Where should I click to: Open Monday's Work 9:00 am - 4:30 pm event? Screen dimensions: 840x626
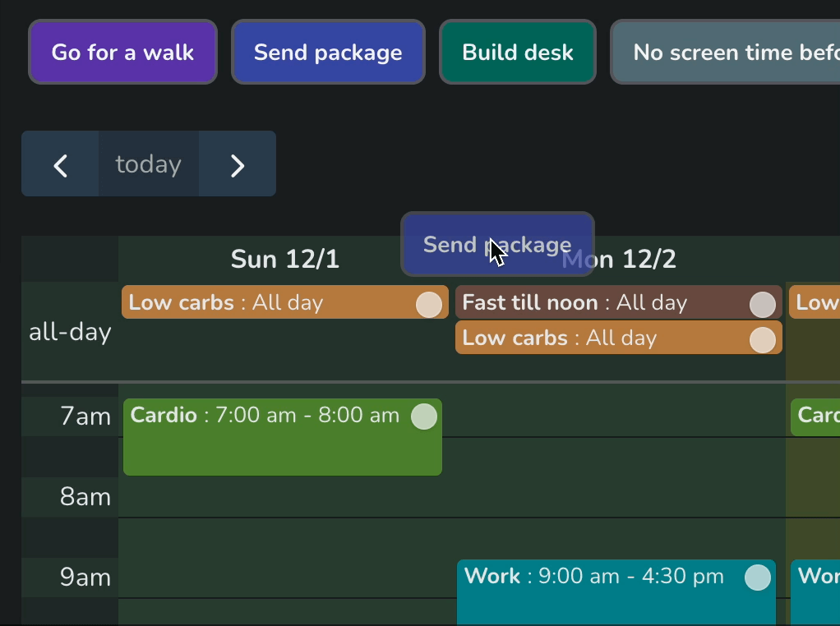616,592
